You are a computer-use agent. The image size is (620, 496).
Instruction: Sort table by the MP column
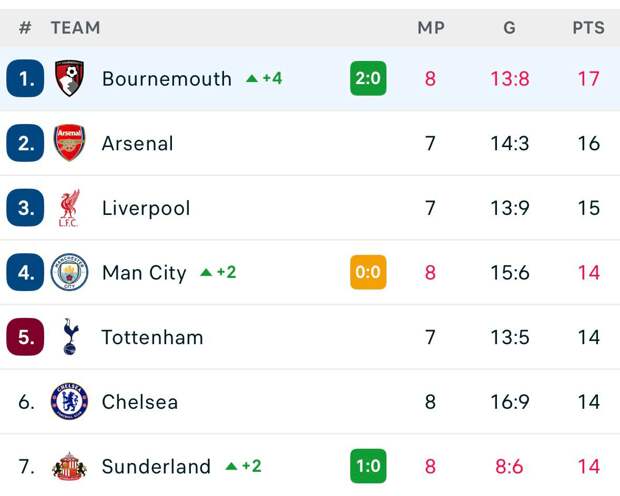pyautogui.click(x=430, y=28)
